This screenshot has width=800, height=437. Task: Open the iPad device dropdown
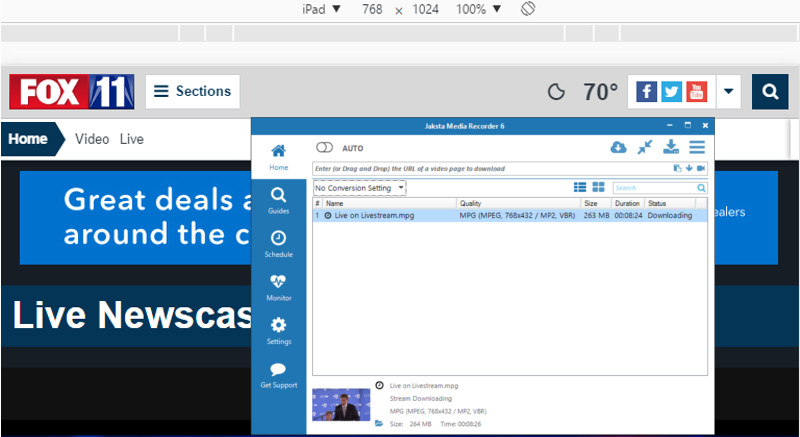pyautogui.click(x=321, y=9)
